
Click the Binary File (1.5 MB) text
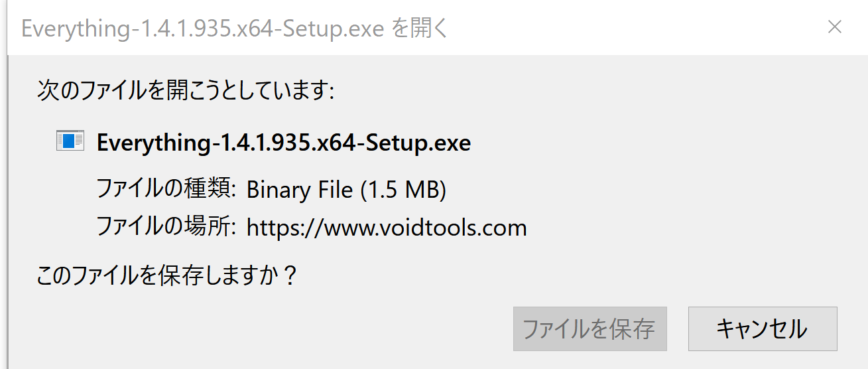tap(346, 190)
